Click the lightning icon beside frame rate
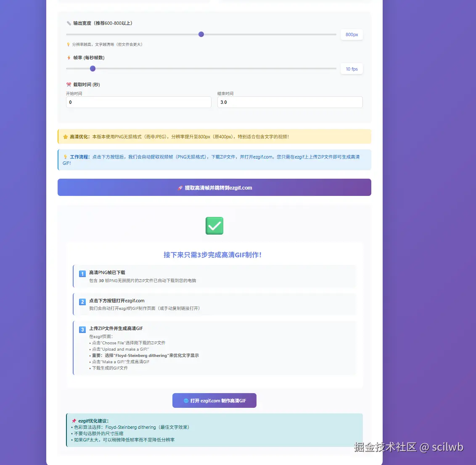 (69, 58)
